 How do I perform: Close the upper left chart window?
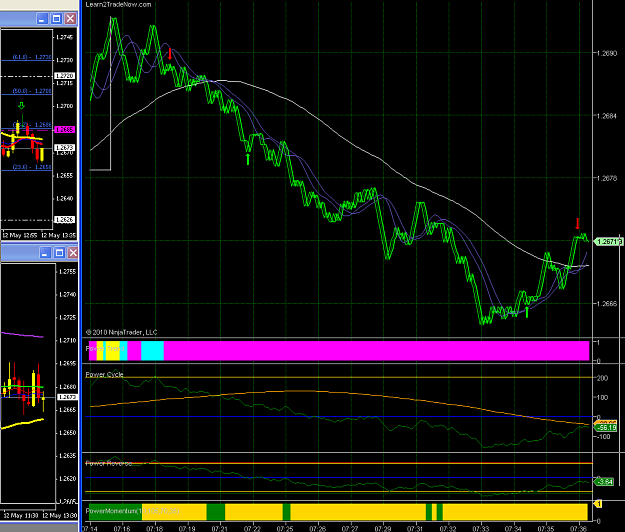[x=70, y=18]
